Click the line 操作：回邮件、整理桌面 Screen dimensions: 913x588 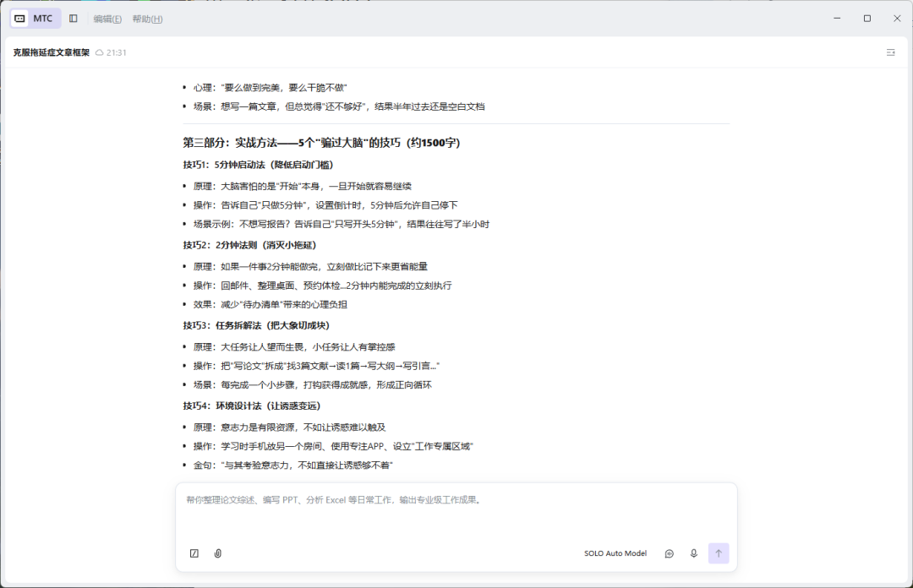323,286
